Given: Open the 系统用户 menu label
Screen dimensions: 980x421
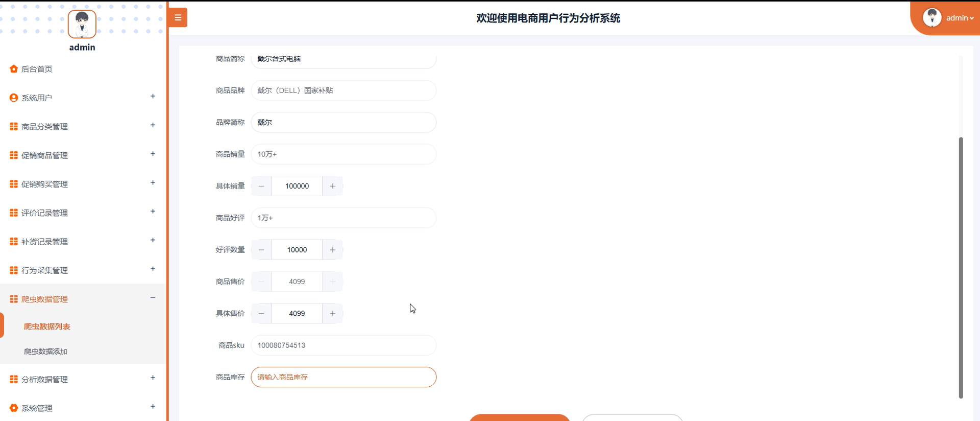Looking at the screenshot, I should 37,98.
